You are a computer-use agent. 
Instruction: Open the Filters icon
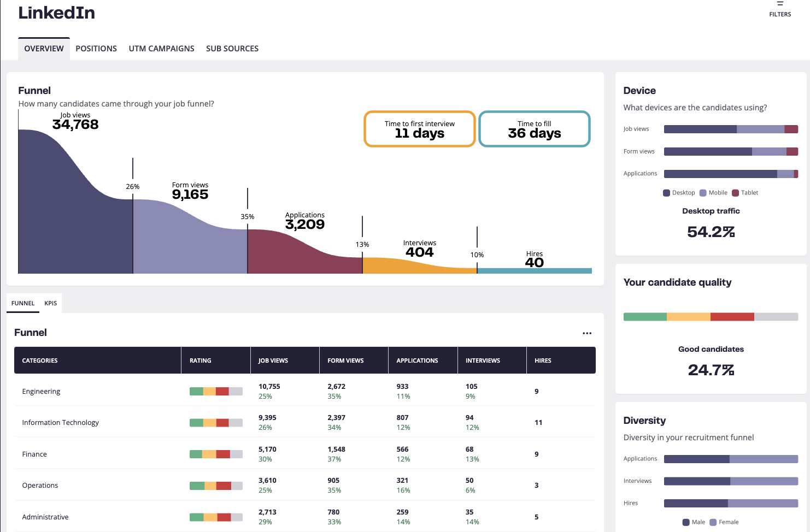pyautogui.click(x=780, y=4)
